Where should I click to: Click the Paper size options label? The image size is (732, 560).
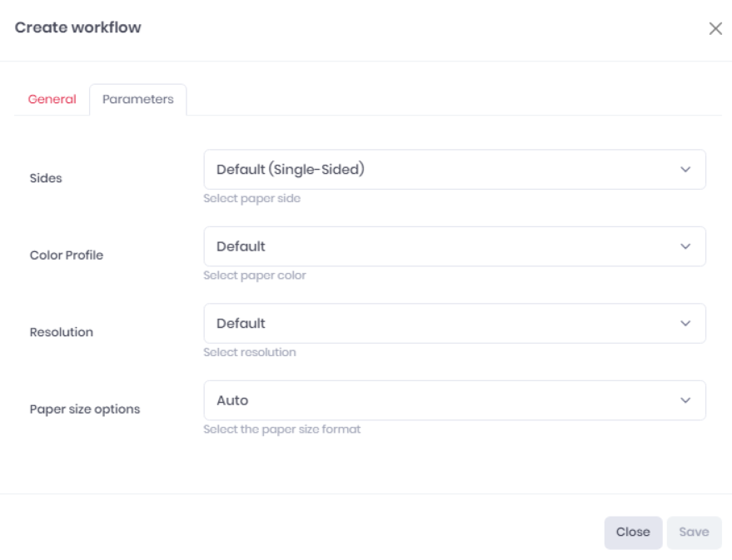tap(85, 409)
